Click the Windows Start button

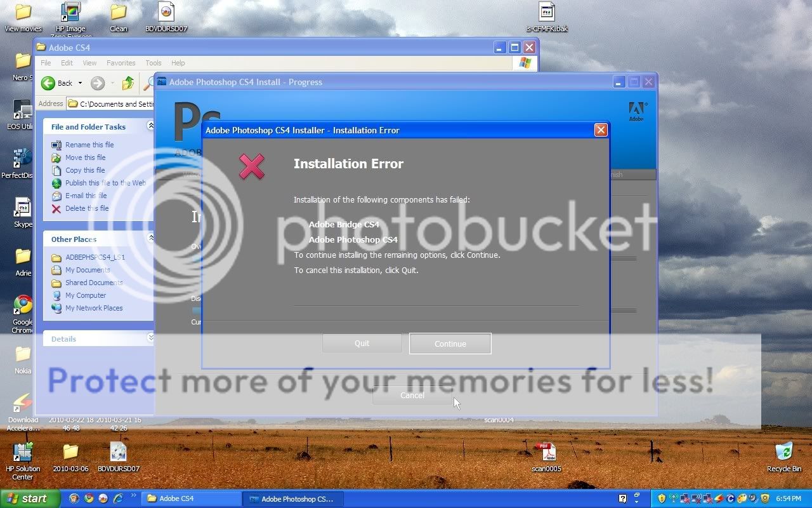(30, 498)
